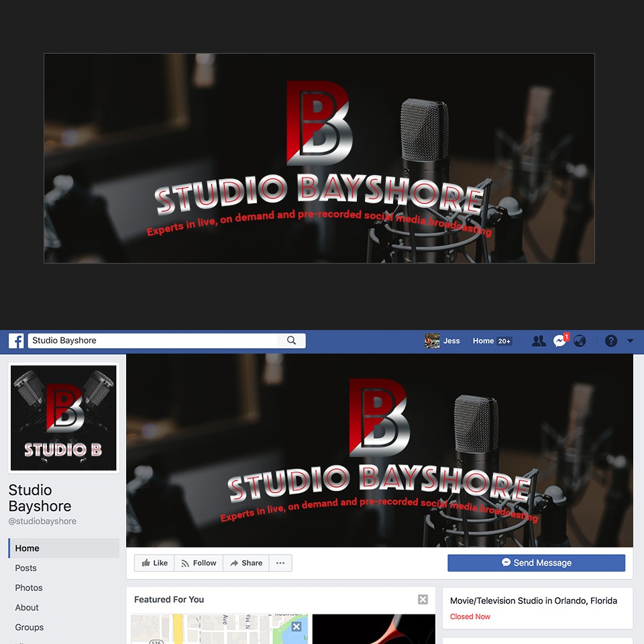Screen dimensions: 644x644
Task: Select About in page sidebar
Action: click(x=27, y=608)
